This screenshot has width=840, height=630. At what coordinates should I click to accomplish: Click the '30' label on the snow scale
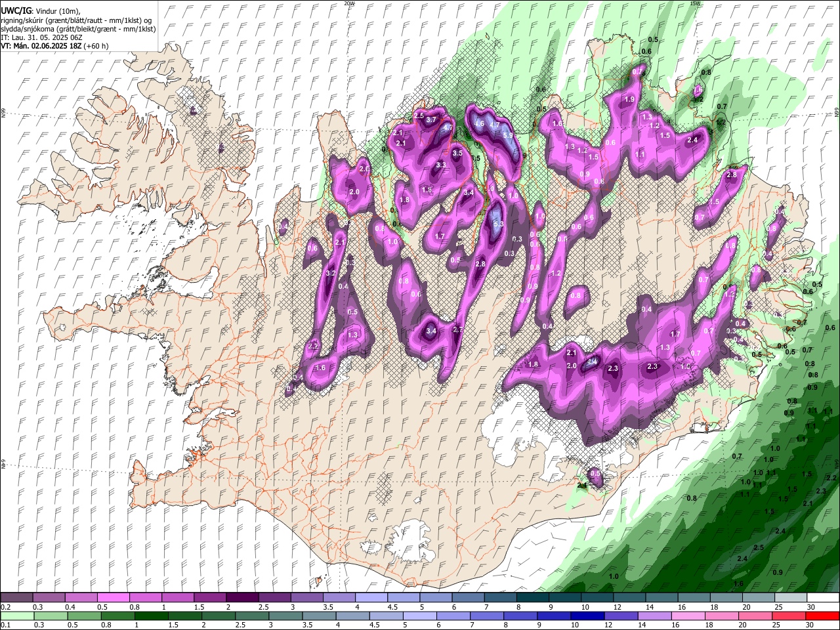click(810, 607)
